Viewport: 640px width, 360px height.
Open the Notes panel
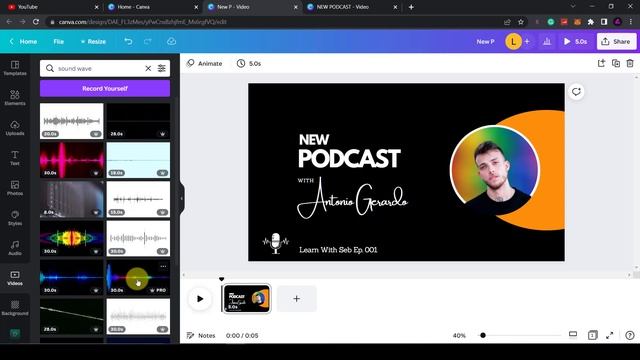point(201,336)
